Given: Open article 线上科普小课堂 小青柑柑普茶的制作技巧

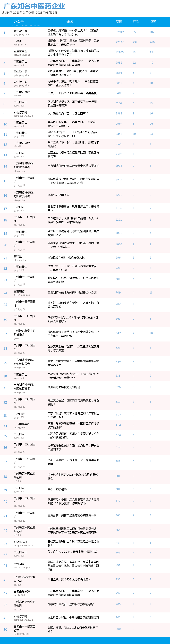Looking at the screenshot, I should pyautogui.click(x=73, y=618).
